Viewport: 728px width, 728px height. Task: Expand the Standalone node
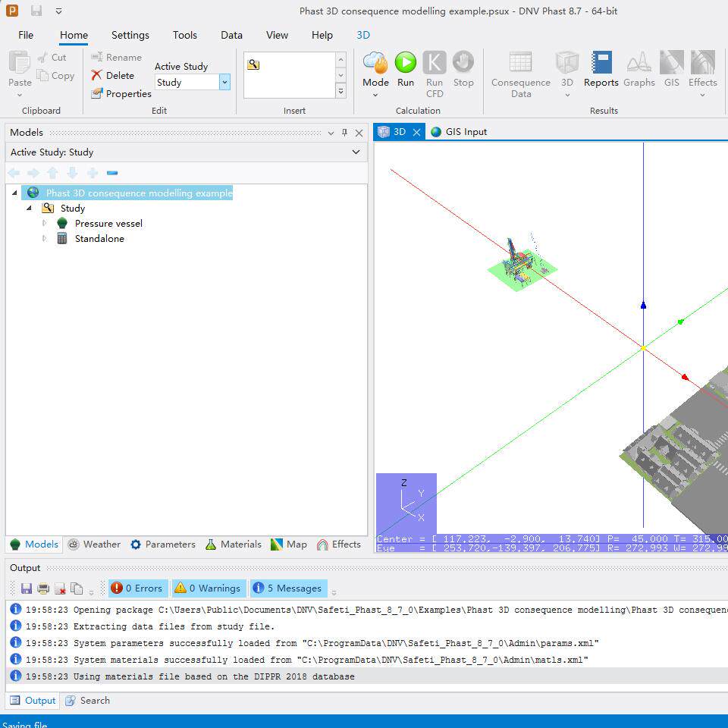[x=44, y=239]
